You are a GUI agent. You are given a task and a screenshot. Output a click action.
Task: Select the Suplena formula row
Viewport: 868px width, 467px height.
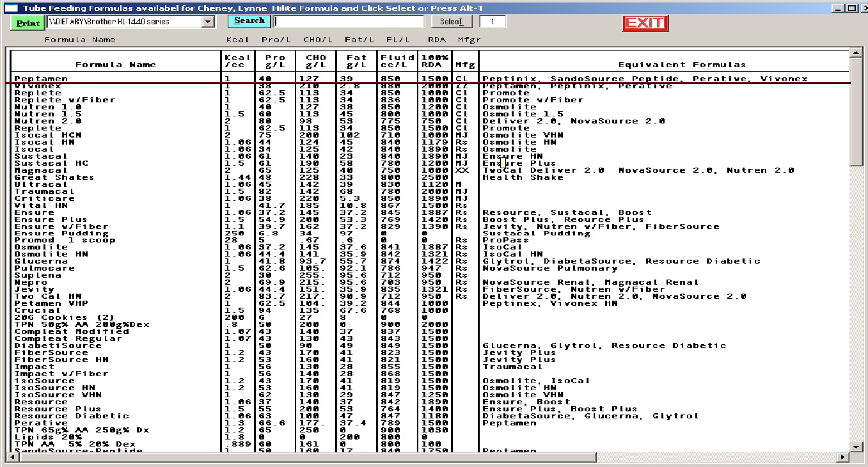coord(429,275)
